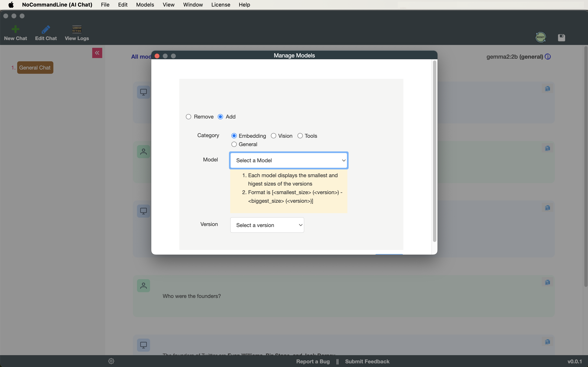Open the File menu
The width and height of the screenshot is (588, 367).
(x=105, y=5)
